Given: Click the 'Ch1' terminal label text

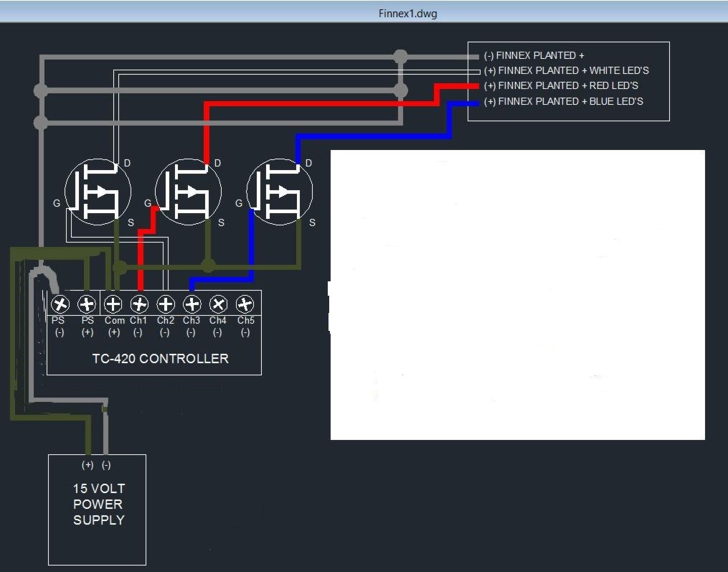Looking at the screenshot, I should tap(138, 321).
